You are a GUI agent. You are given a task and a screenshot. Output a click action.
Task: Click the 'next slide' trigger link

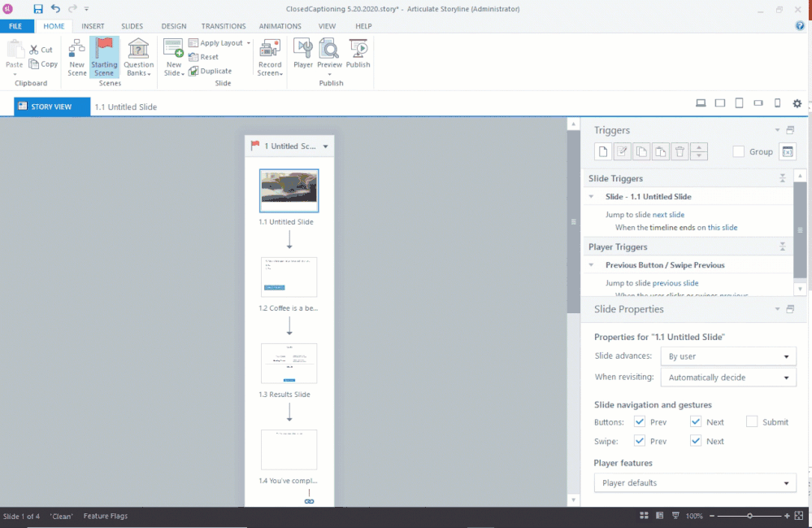point(668,215)
